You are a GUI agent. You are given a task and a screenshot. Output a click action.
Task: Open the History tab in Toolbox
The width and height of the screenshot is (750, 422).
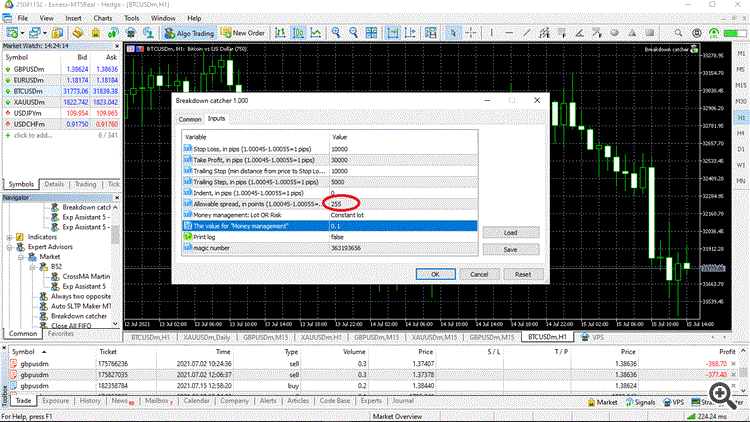(x=90, y=401)
